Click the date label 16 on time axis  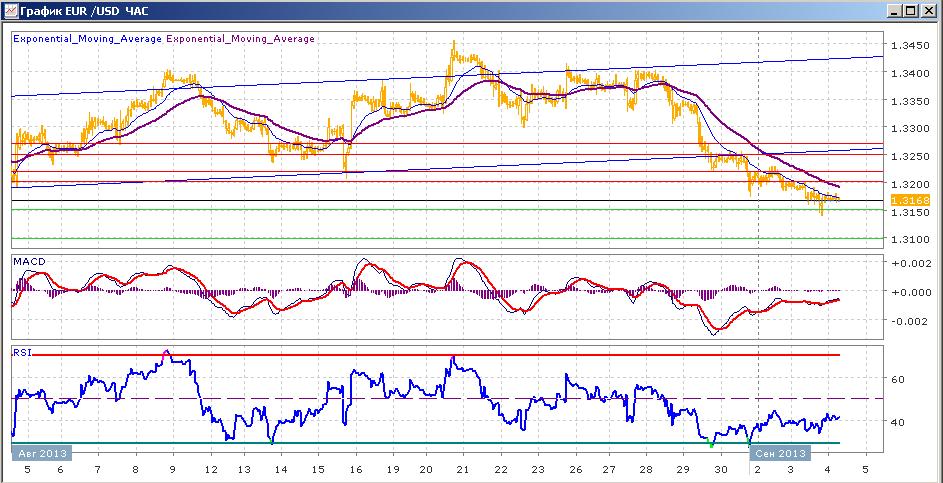(x=356, y=469)
